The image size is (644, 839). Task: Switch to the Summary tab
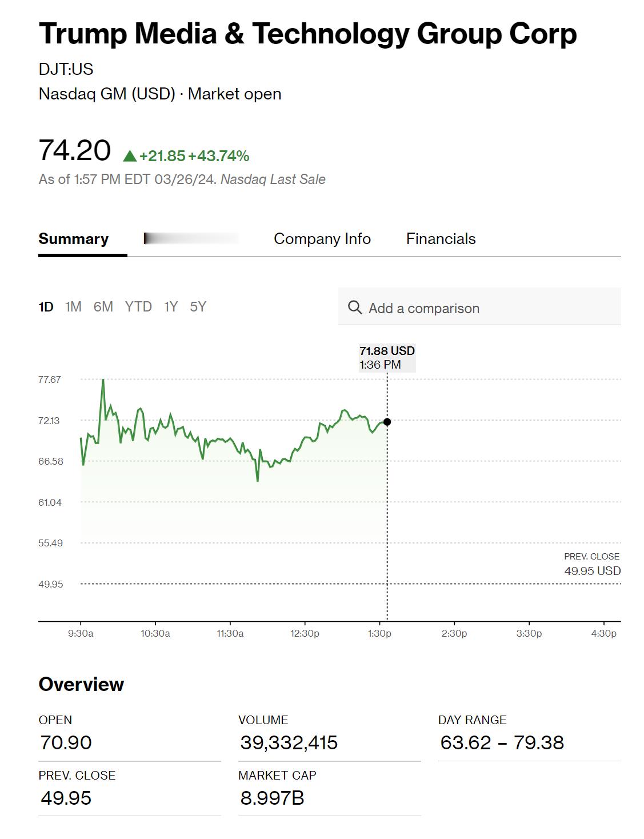(73, 239)
